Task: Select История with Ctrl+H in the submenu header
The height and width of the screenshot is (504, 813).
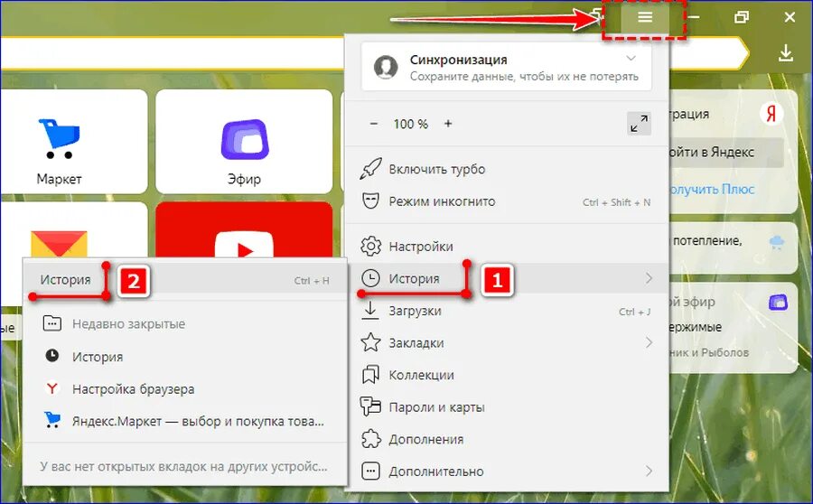Action: click(185, 280)
